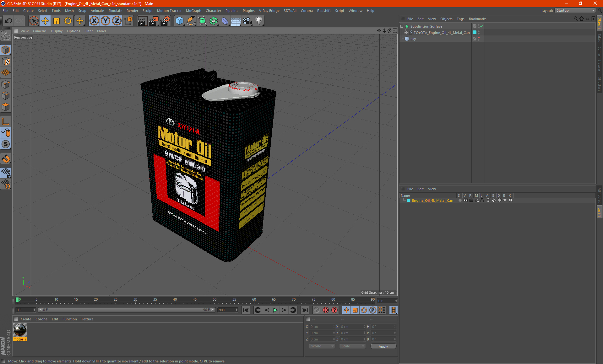Open viewport Cameras menu

tap(40, 31)
